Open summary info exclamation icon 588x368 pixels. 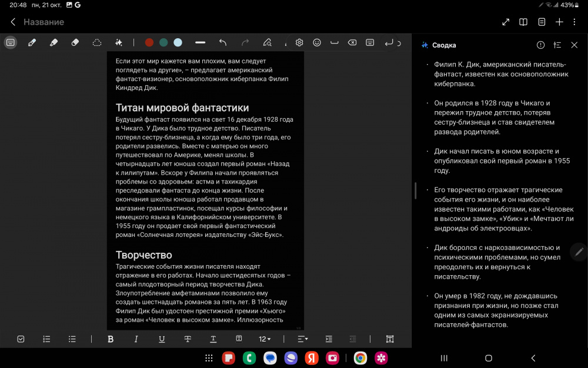[x=540, y=45]
